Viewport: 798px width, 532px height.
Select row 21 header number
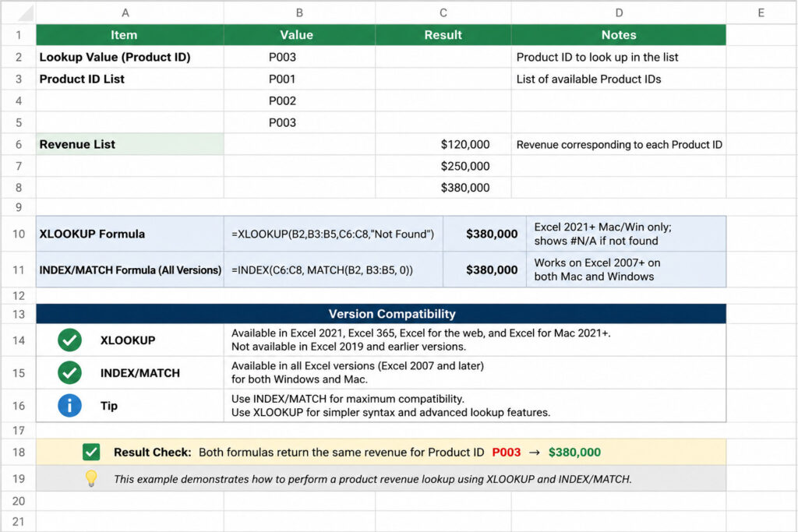[19, 521]
